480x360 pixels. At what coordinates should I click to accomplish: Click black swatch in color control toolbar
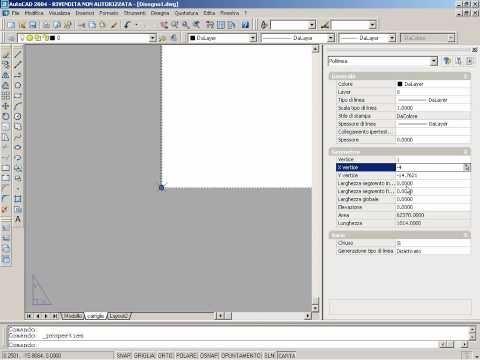(192, 38)
